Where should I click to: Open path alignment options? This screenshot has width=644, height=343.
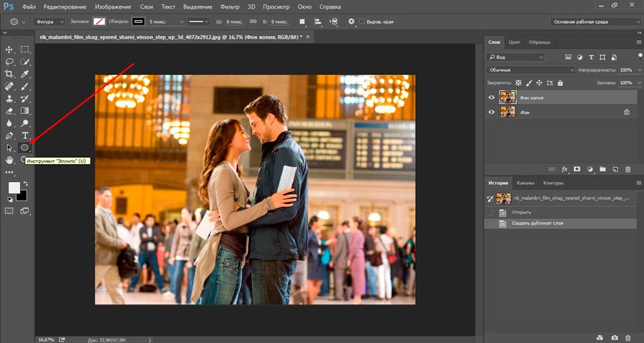(318, 21)
